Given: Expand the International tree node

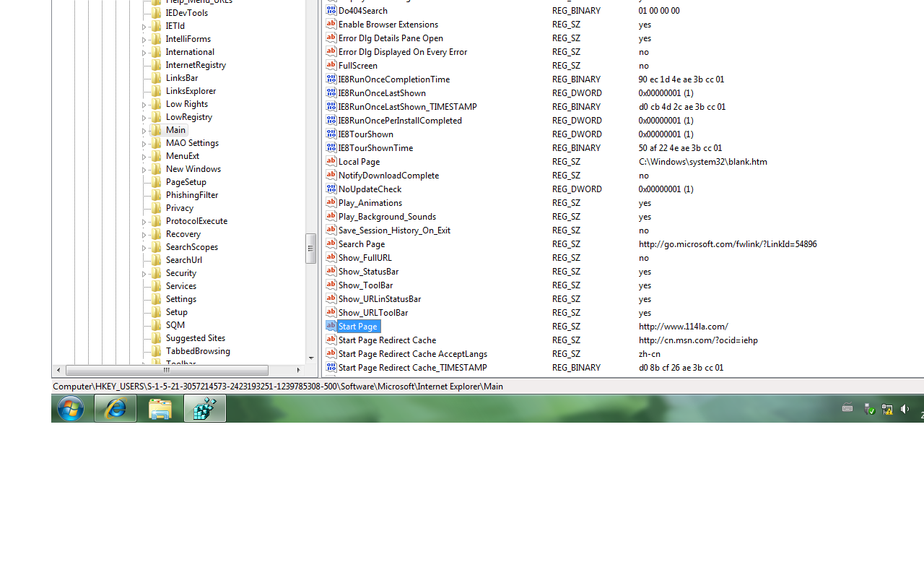Looking at the screenshot, I should [144, 53].
